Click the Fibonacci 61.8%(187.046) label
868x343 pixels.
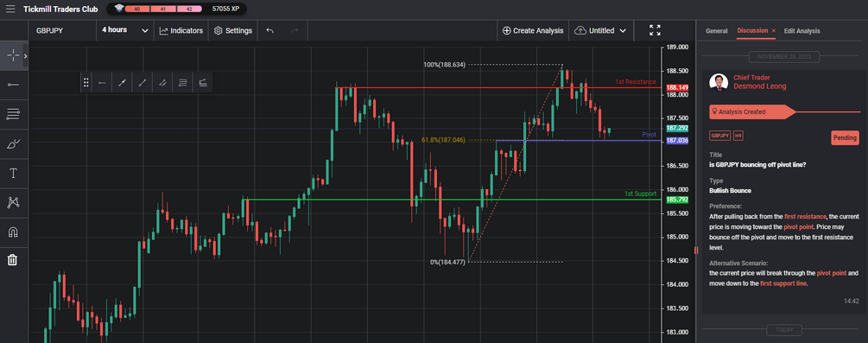click(x=444, y=140)
